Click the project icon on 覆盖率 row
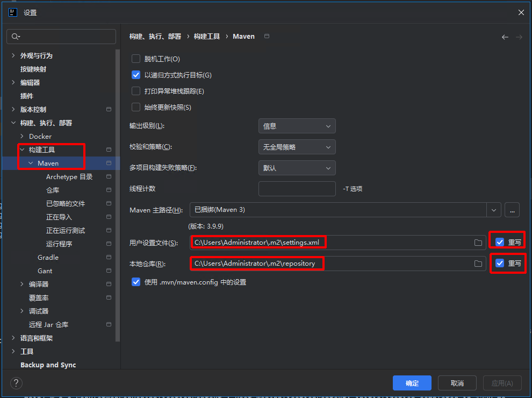 coord(109,297)
